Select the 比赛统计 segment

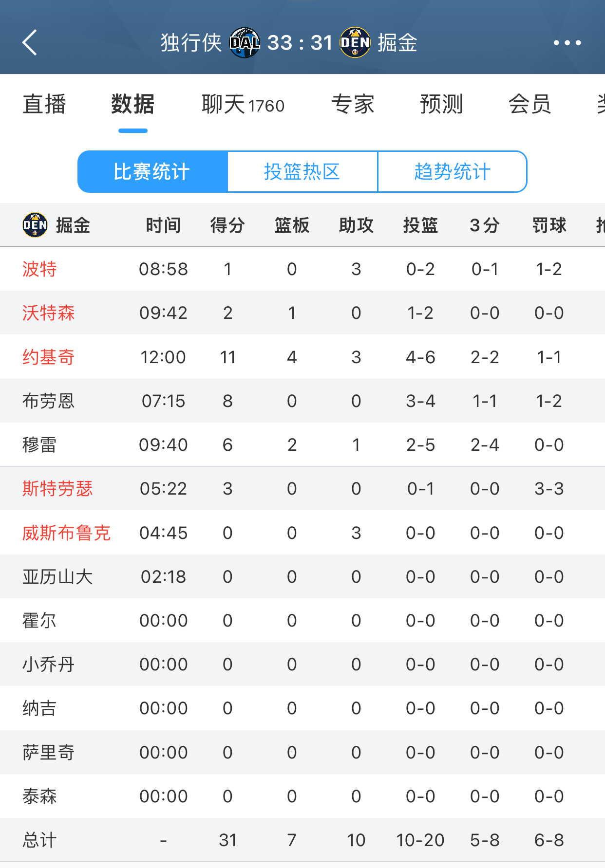[152, 172]
